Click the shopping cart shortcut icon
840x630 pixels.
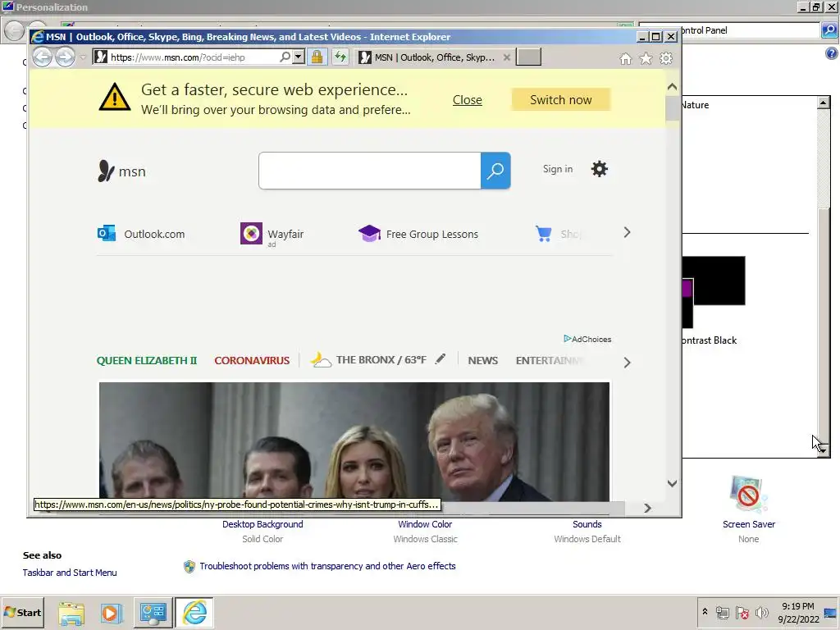point(544,234)
